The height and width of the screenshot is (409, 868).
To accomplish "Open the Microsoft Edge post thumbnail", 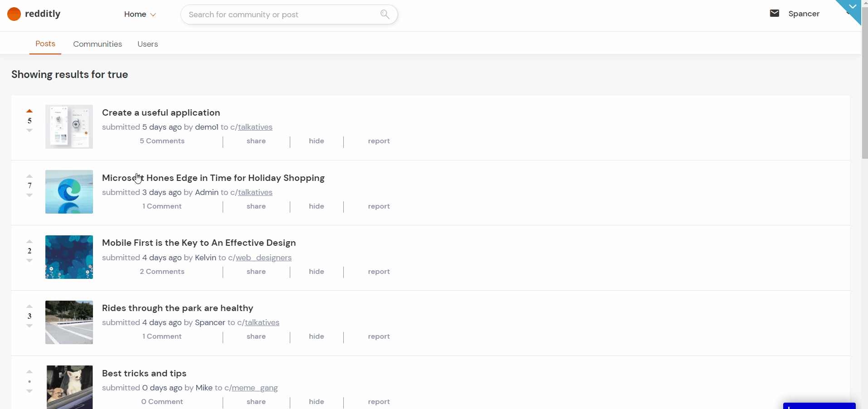I will coord(69,192).
